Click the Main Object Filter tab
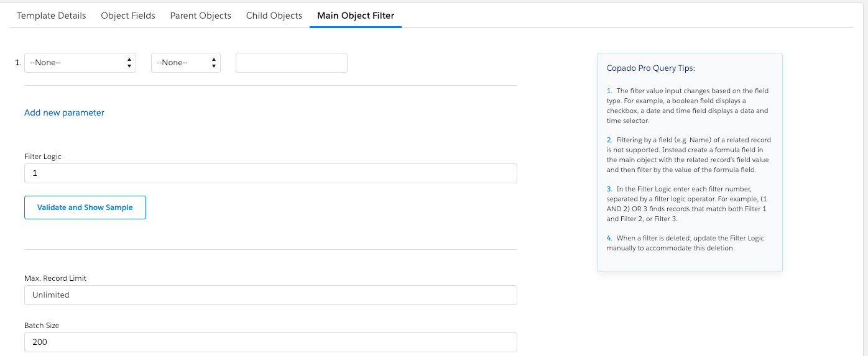Image resolution: width=868 pixels, height=356 pixels. coord(356,16)
